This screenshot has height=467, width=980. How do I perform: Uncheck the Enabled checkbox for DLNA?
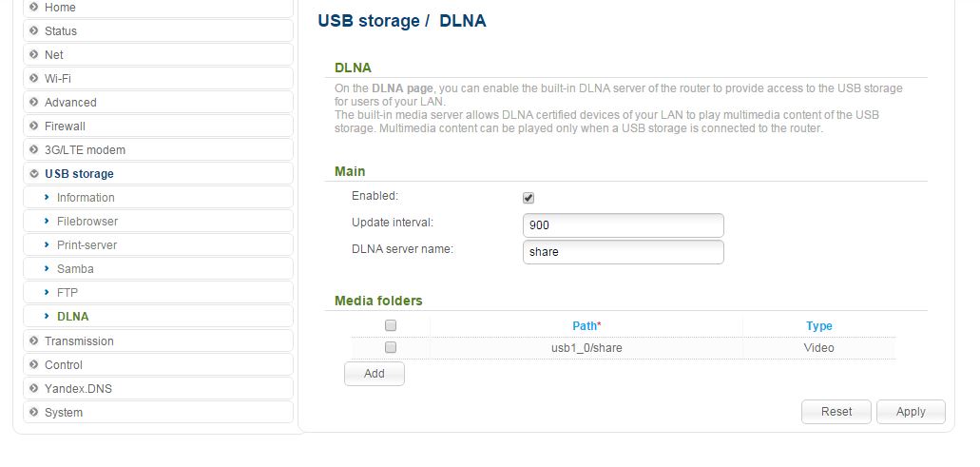click(528, 198)
